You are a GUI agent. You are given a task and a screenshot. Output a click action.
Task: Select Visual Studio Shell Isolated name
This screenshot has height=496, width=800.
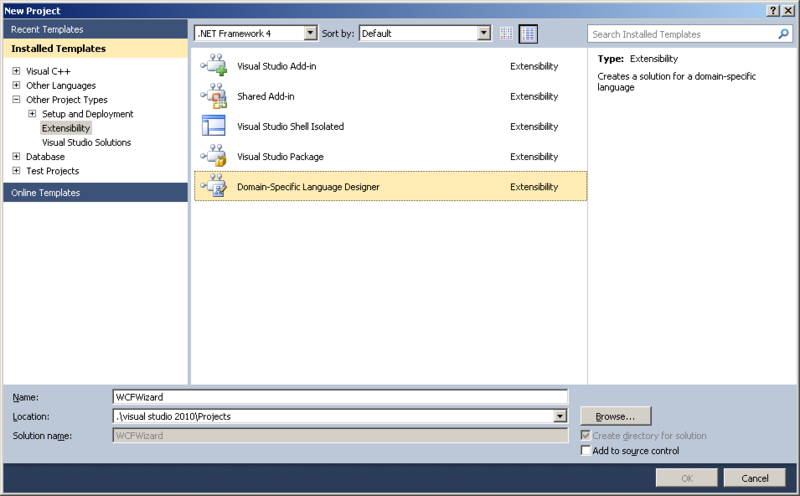click(290, 126)
